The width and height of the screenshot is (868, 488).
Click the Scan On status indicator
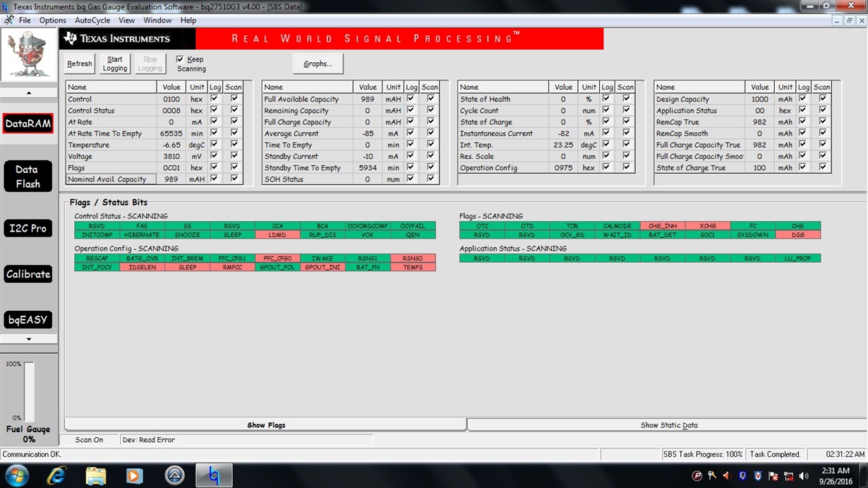tap(90, 440)
